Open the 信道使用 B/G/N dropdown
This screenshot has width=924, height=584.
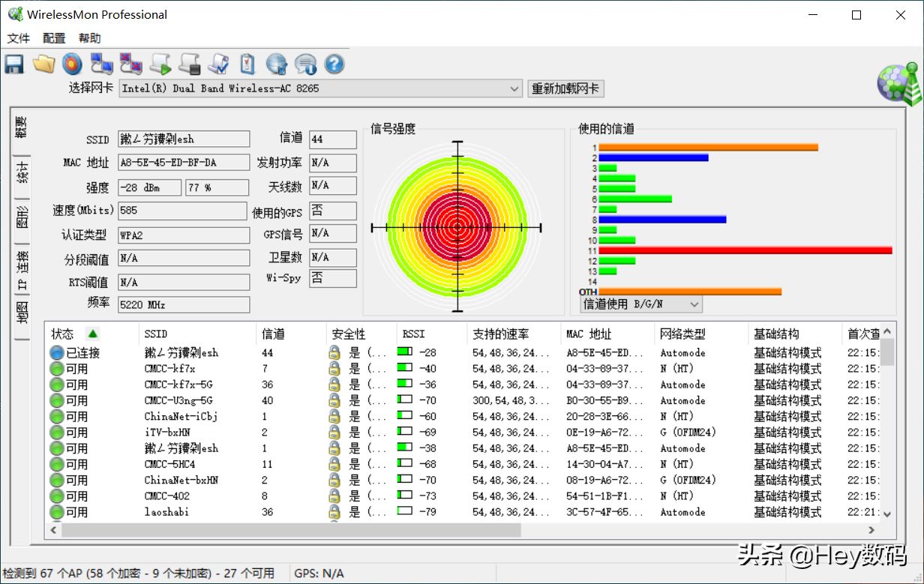click(640, 304)
